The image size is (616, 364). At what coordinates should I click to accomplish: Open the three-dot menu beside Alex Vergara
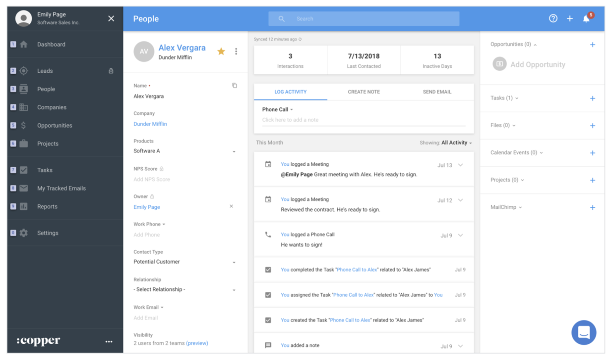[236, 51]
